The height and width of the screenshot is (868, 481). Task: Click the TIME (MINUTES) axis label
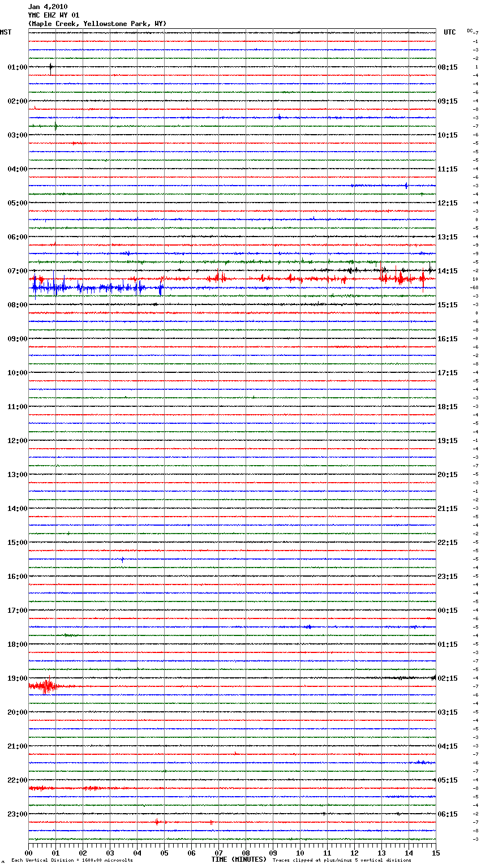pyautogui.click(x=239, y=860)
